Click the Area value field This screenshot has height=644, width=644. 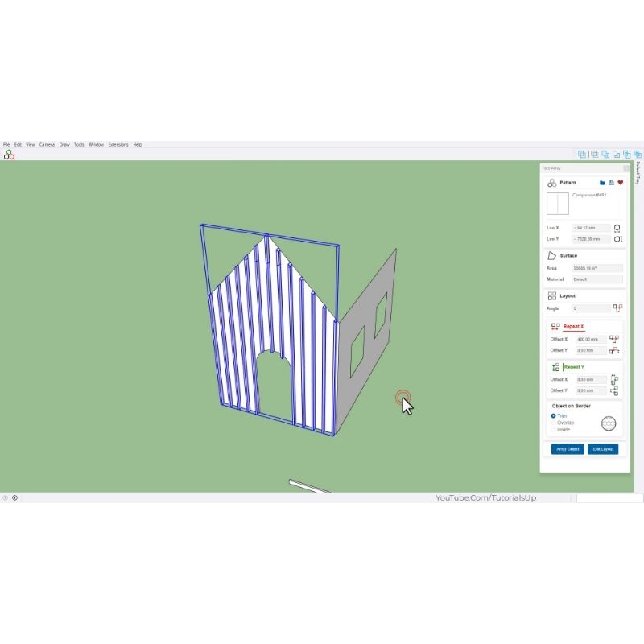click(x=597, y=268)
